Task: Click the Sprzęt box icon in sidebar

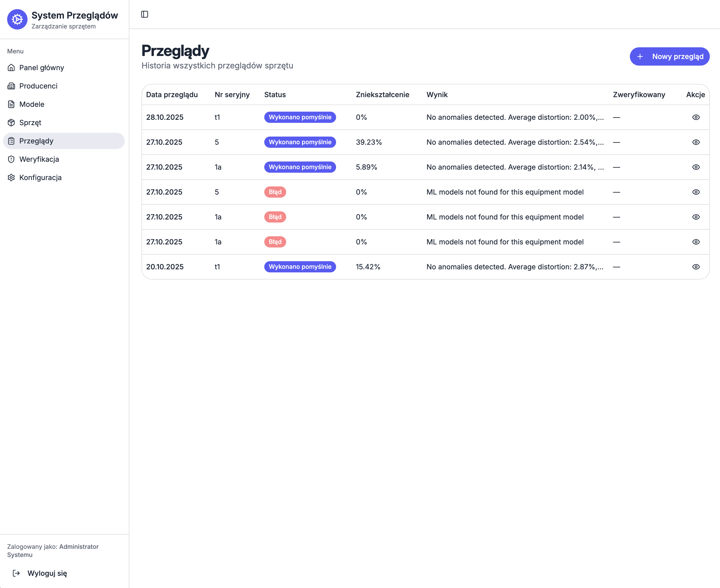Action: click(x=11, y=123)
